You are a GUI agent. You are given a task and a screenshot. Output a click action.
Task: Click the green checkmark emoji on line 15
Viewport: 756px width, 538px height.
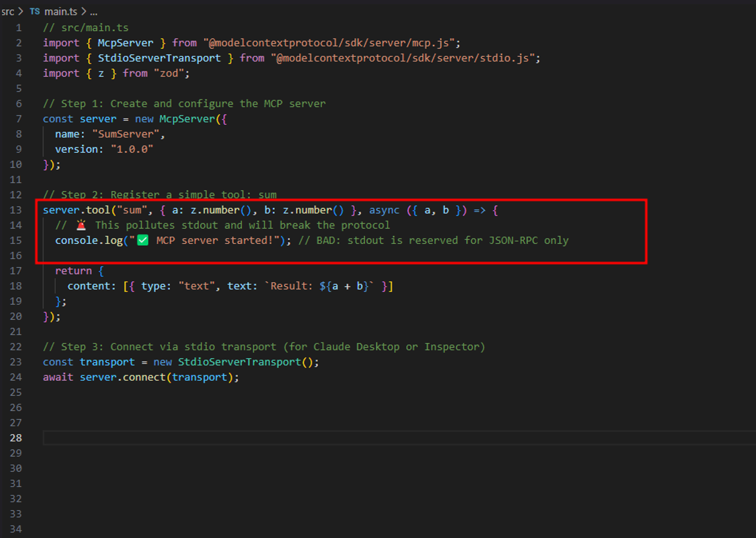[143, 241]
